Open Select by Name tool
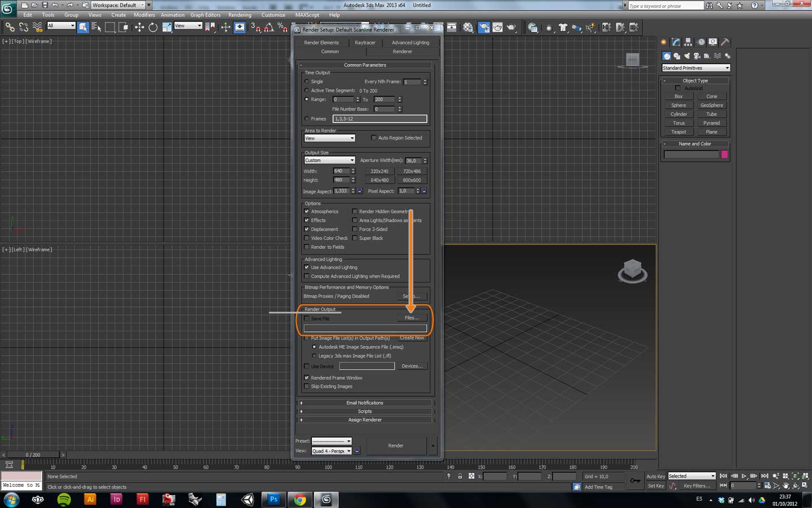The width and height of the screenshot is (812, 508). coord(96,27)
